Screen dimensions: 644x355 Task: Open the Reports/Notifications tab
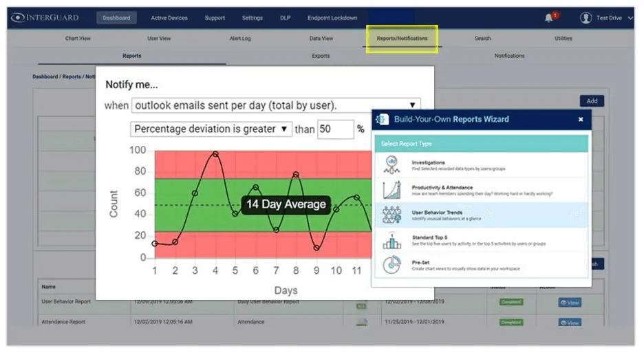point(402,39)
